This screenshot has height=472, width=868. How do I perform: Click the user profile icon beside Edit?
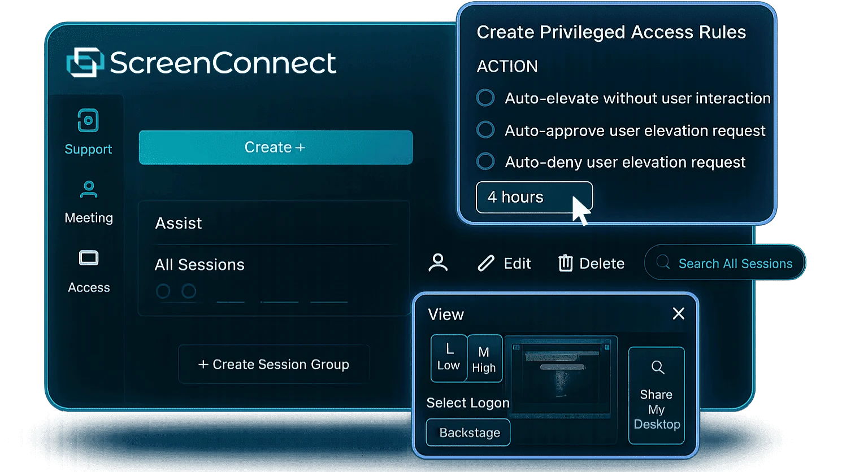coord(438,263)
